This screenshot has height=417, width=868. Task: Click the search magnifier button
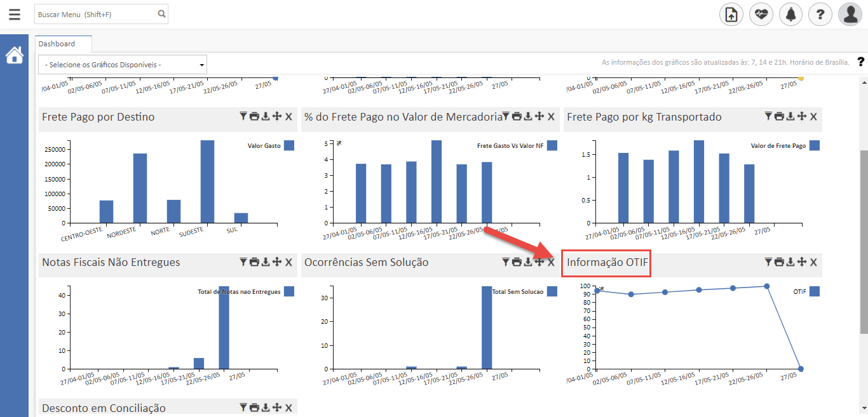click(161, 14)
